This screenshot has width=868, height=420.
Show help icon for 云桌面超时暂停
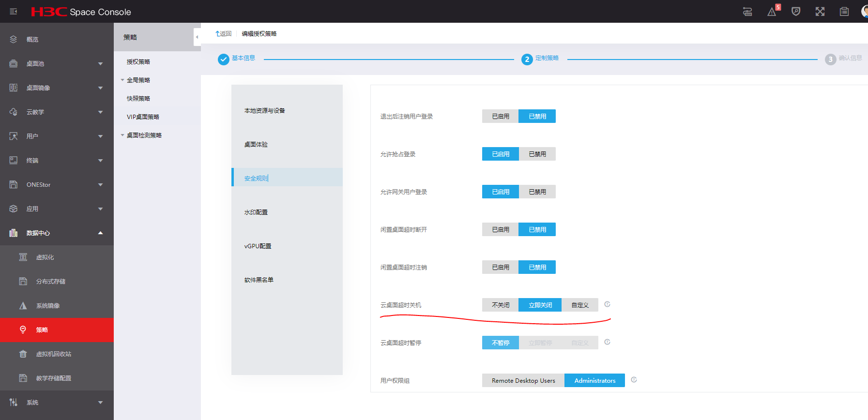(607, 342)
